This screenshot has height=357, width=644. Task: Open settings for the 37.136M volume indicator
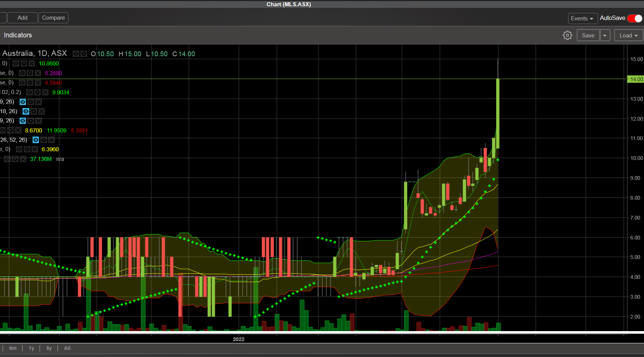click(x=15, y=159)
